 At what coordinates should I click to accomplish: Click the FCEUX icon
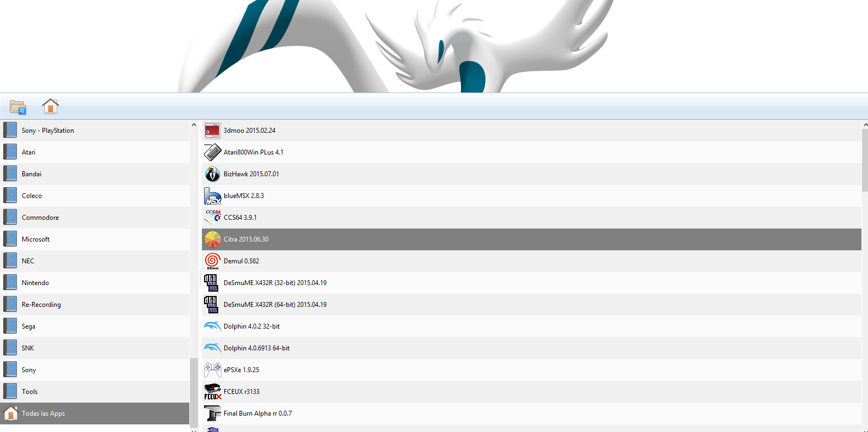click(212, 392)
